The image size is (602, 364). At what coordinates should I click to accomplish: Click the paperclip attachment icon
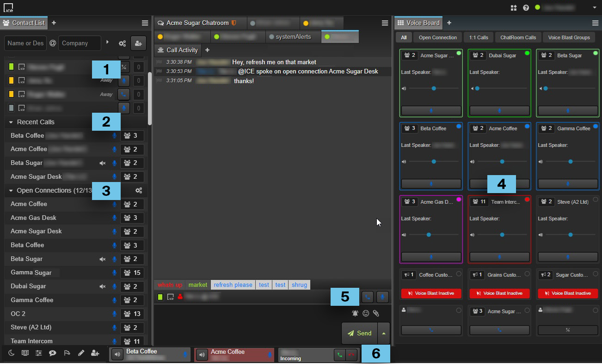coord(376,313)
